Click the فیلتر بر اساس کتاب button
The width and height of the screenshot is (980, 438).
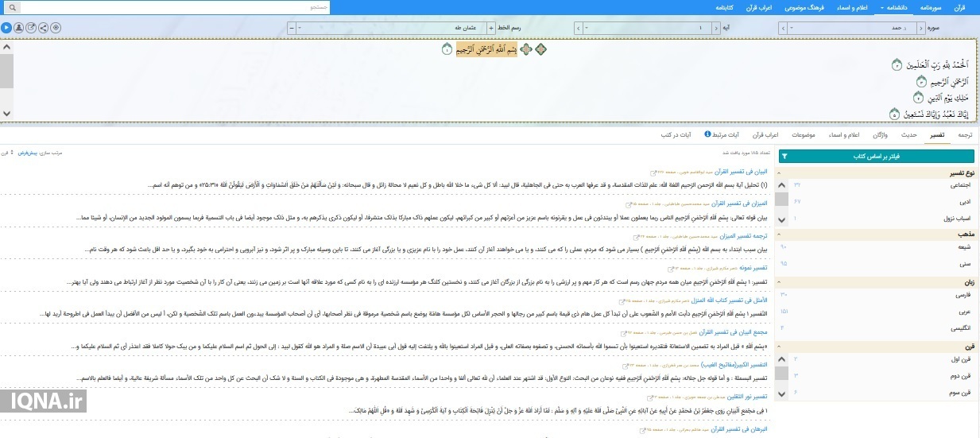point(877,157)
